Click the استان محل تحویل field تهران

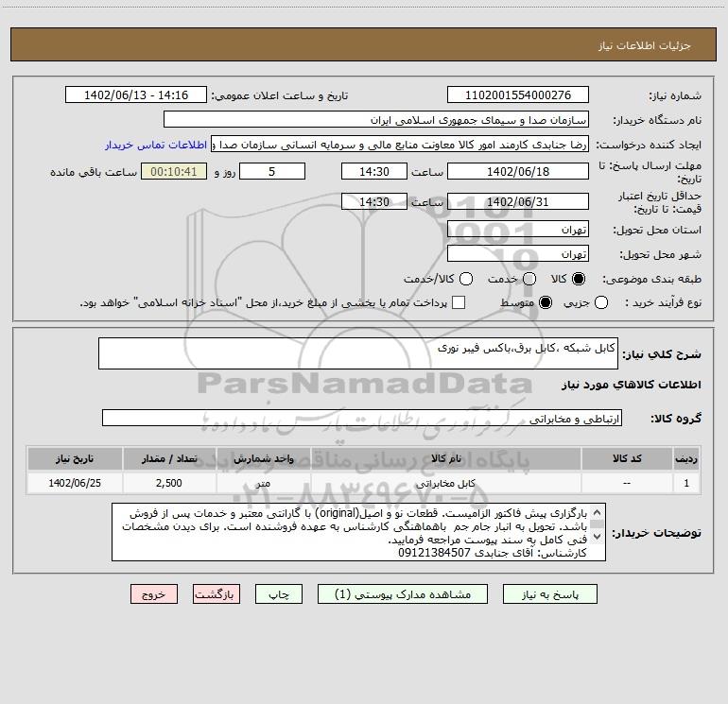click(518, 230)
